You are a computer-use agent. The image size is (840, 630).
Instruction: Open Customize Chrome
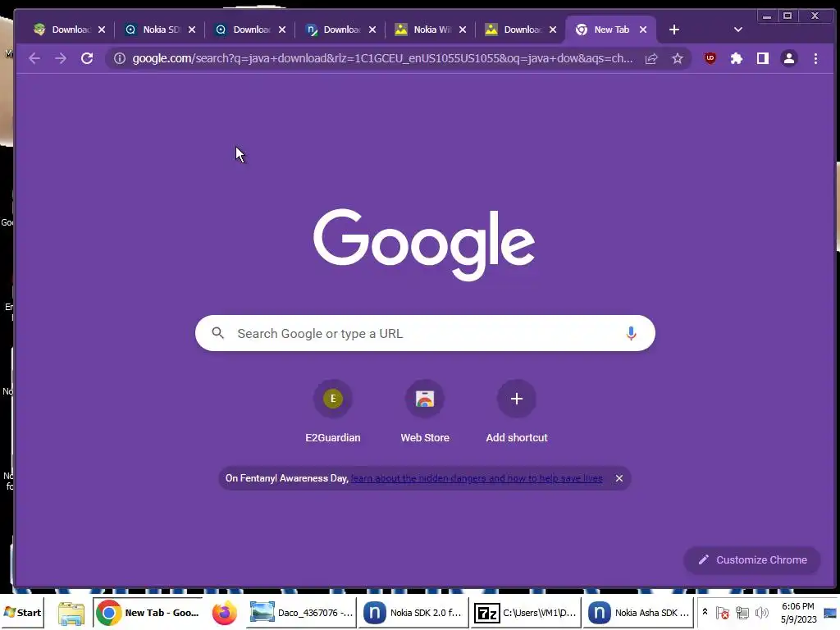(x=752, y=559)
